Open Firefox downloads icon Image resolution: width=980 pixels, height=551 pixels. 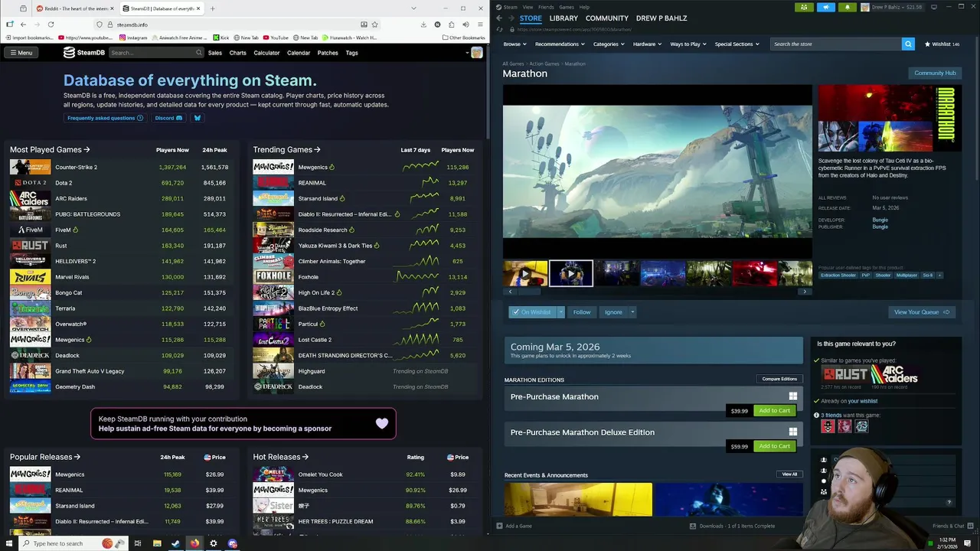[423, 24]
